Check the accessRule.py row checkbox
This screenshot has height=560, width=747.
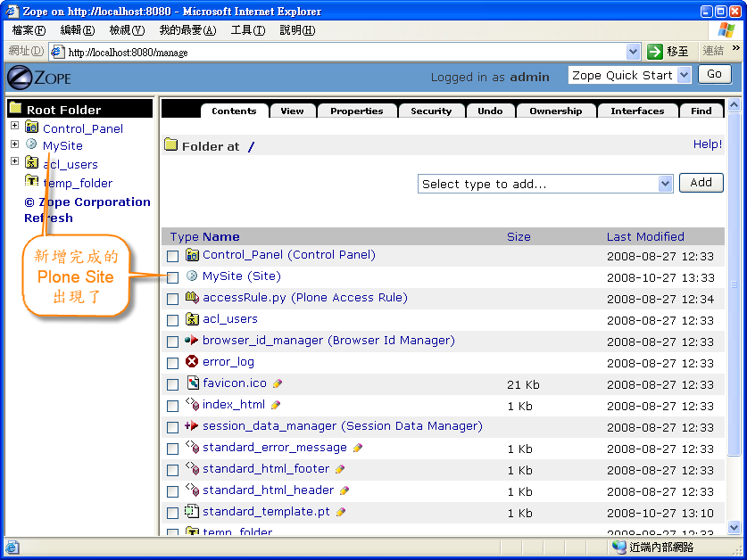pos(172,299)
